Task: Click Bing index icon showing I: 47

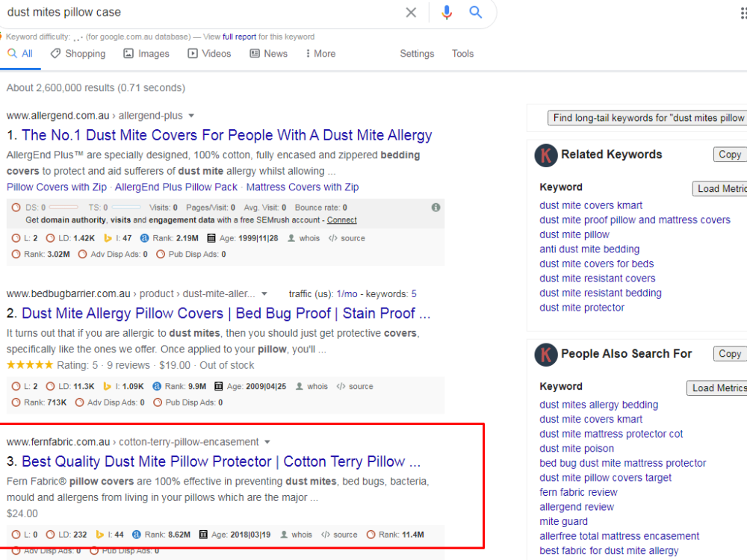Action: [x=108, y=238]
